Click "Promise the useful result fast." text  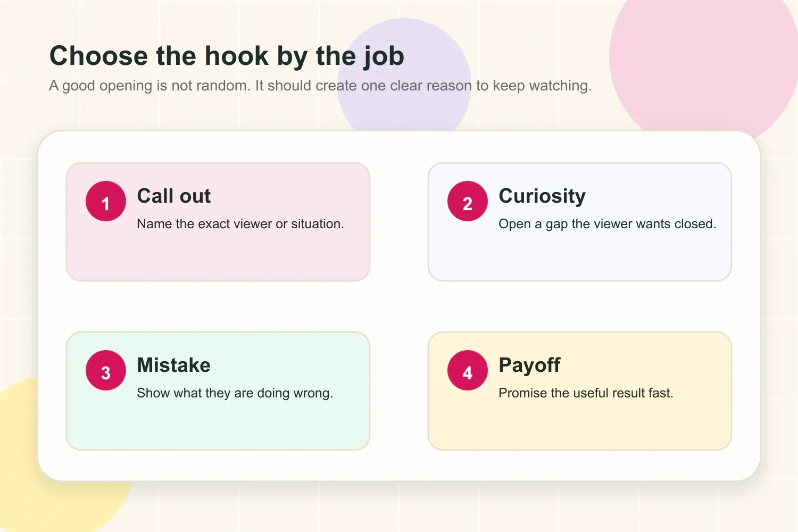tap(586, 393)
